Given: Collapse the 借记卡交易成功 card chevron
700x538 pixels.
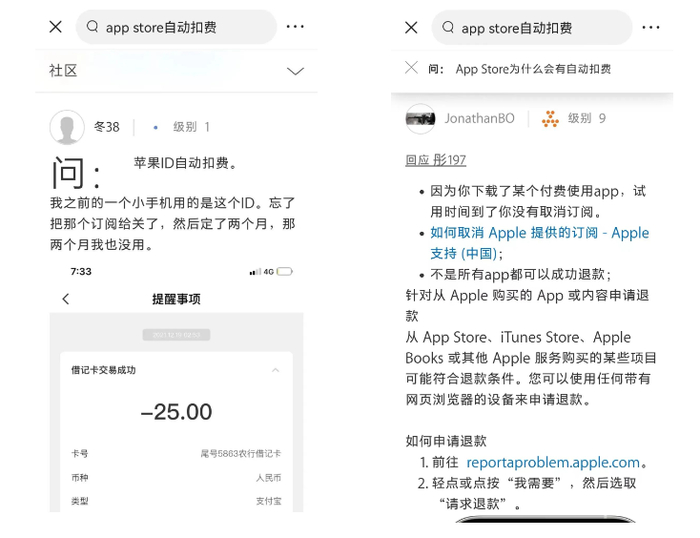Looking at the screenshot, I should coord(275,370).
